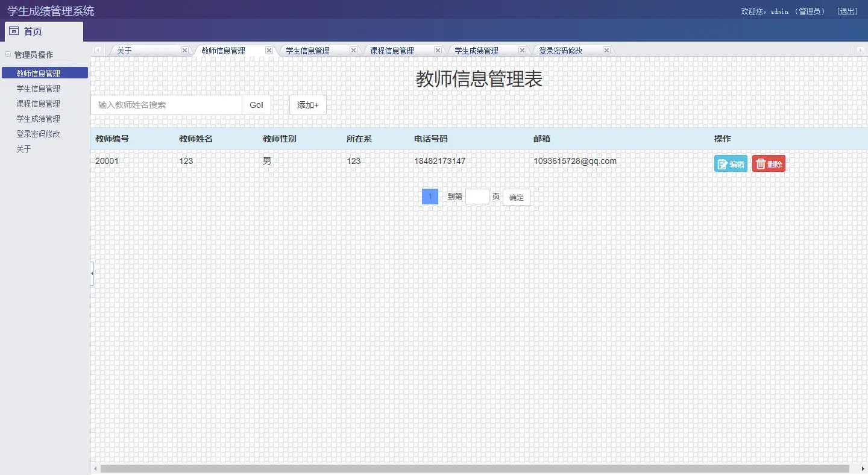Click the 确定 button to jump pages
This screenshot has height=475, width=868.
516,197
